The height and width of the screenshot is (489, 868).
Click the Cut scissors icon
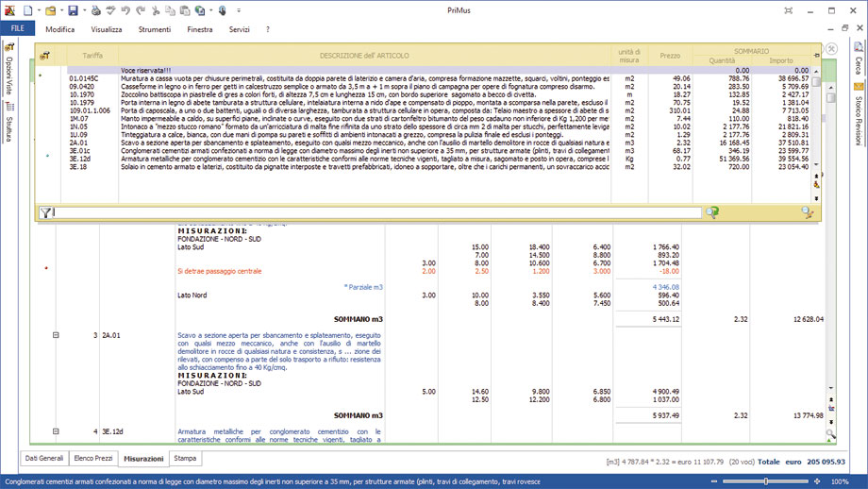tap(157, 10)
